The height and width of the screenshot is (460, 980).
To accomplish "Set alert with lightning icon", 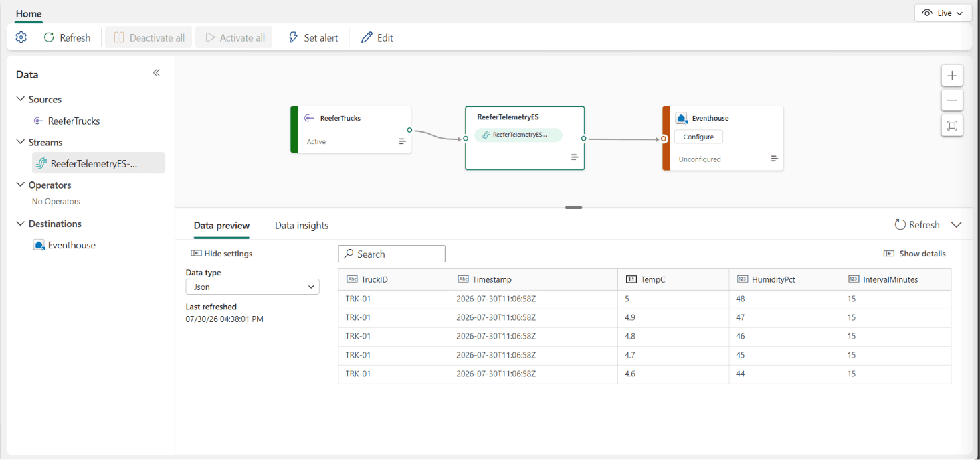I will click(x=313, y=37).
